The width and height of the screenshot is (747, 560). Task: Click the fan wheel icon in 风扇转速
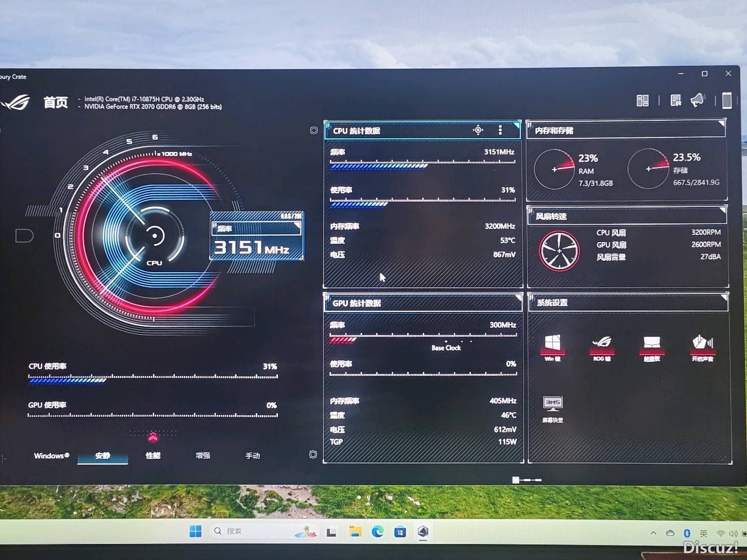coord(559,251)
